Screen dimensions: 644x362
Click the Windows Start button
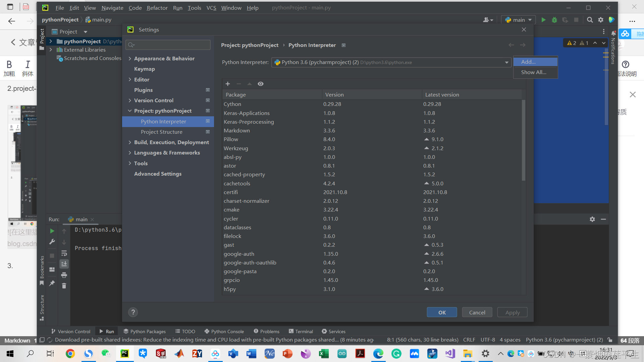(x=10, y=353)
